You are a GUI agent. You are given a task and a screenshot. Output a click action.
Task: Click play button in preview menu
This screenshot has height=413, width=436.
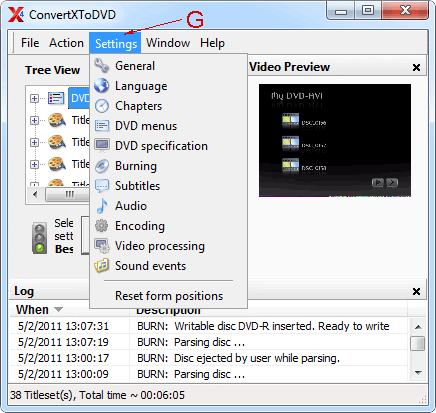pos(378,182)
